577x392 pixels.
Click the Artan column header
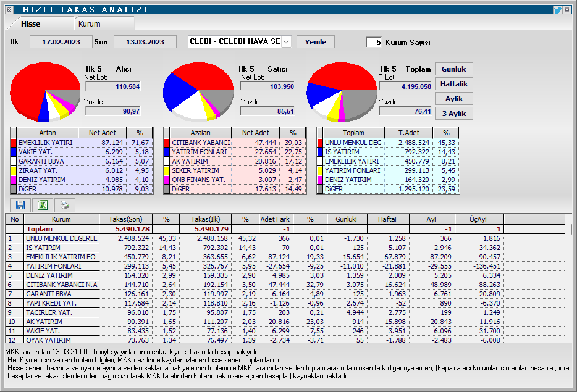pyautogui.click(x=48, y=132)
